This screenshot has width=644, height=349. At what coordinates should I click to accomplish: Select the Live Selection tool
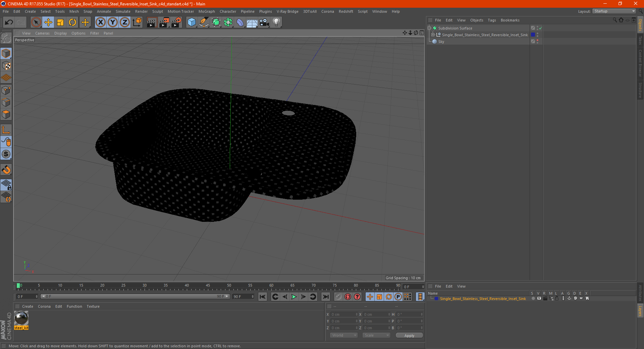click(x=36, y=22)
